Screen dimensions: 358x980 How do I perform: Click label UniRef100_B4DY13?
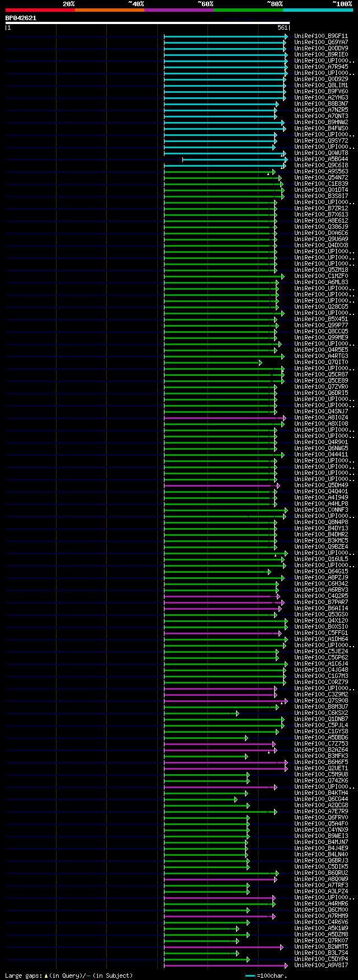click(321, 528)
